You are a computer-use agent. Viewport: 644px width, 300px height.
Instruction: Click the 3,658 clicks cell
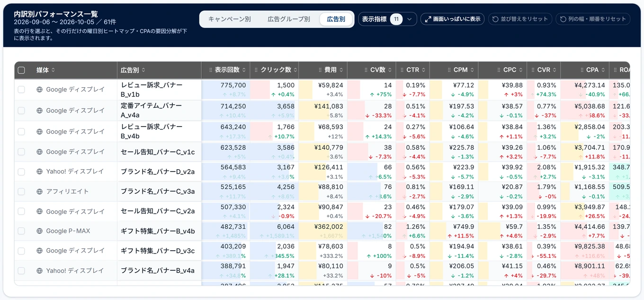click(274, 110)
